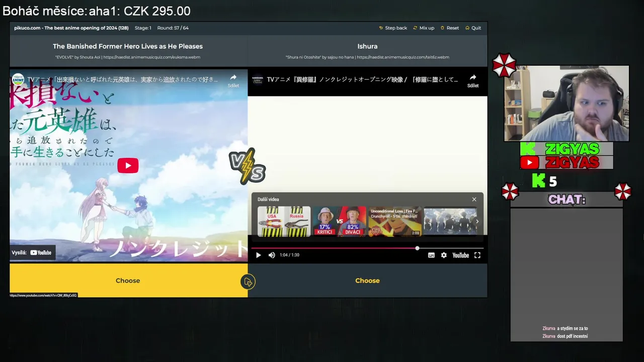The height and width of the screenshot is (362, 644).
Task: Share the left video via Sdílet icon
Action: (233, 80)
